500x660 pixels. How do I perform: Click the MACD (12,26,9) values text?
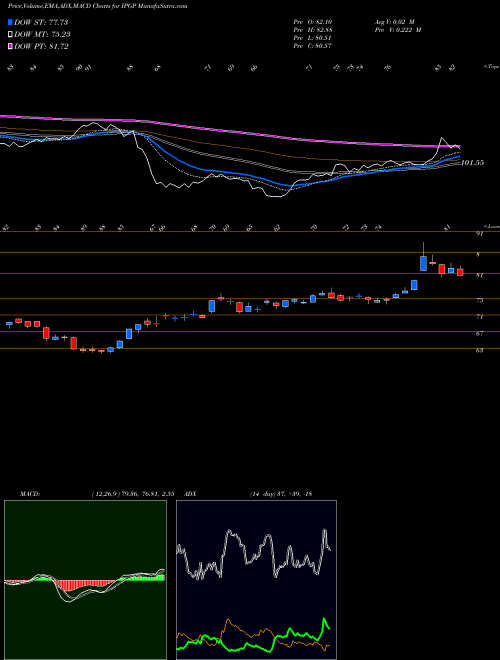click(133, 494)
